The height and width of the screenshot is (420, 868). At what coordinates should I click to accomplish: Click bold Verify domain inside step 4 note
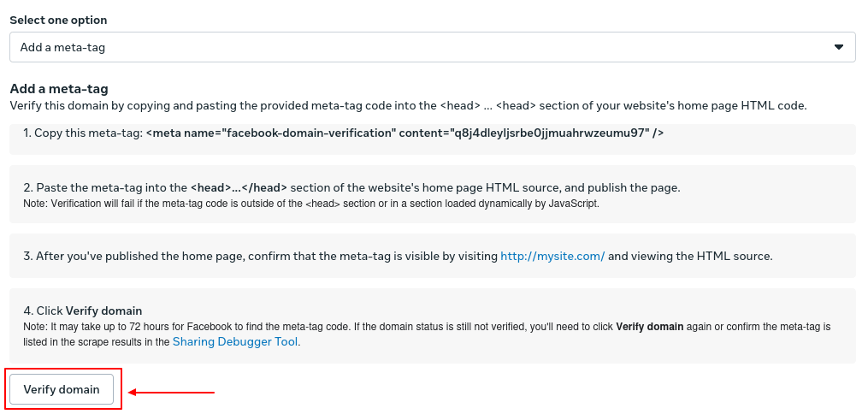(650, 327)
